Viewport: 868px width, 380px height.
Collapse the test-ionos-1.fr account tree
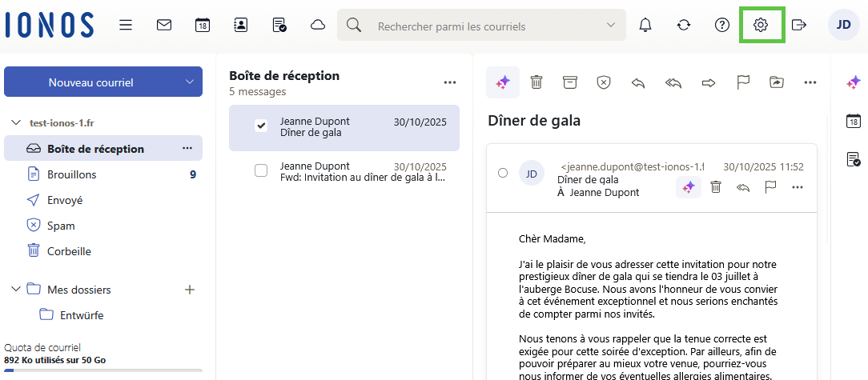click(x=16, y=123)
